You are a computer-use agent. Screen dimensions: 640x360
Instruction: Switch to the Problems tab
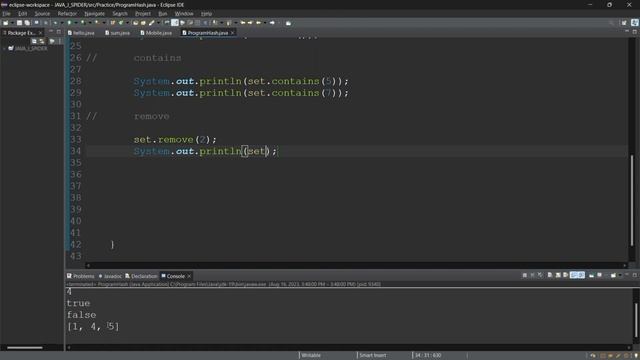coord(81,276)
